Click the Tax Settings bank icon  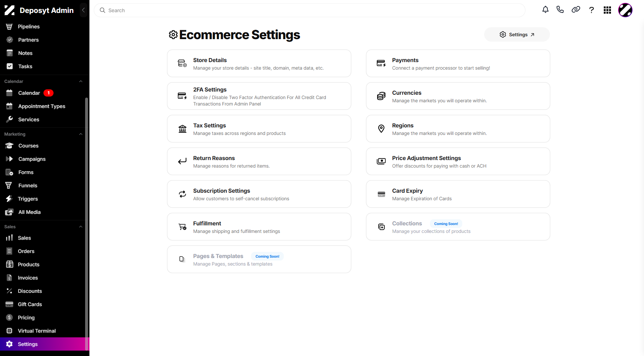tap(182, 129)
